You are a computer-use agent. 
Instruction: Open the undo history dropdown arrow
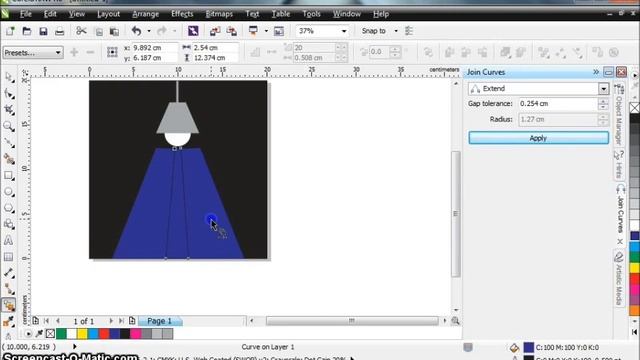tap(149, 31)
